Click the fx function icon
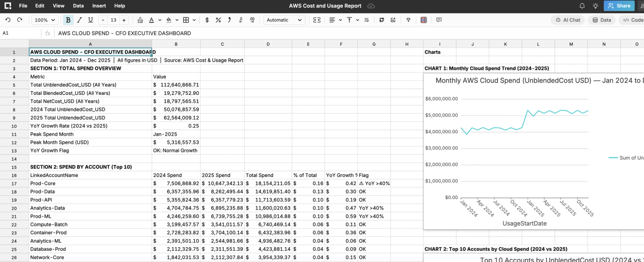This screenshot has height=262, width=644. [x=47, y=33]
